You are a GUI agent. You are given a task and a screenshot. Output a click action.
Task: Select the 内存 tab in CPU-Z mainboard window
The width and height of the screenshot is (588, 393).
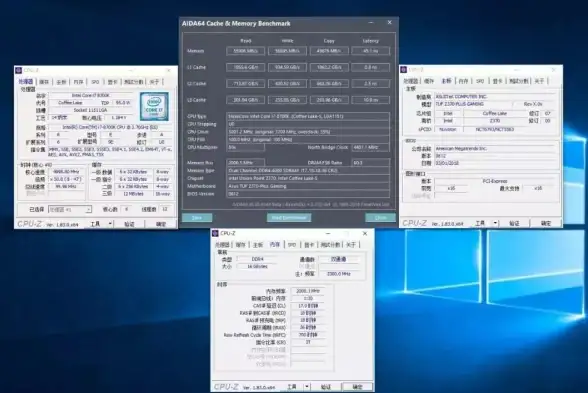(463, 81)
